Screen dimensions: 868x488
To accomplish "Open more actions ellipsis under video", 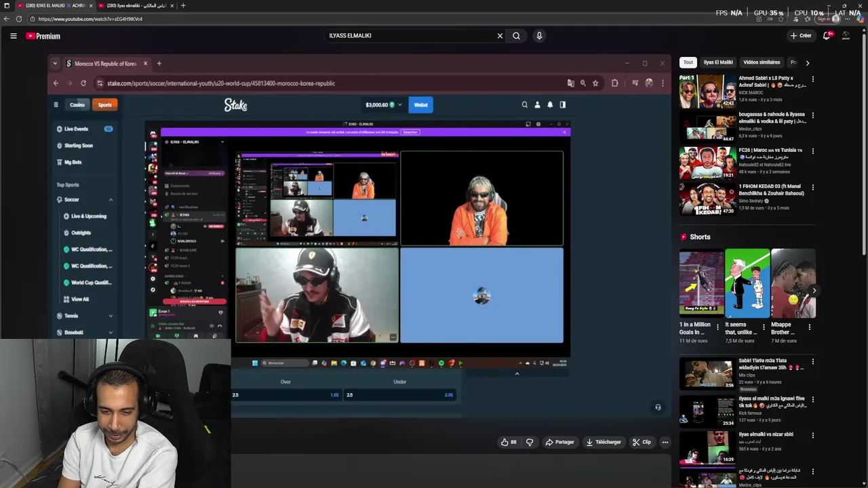I will [665, 442].
